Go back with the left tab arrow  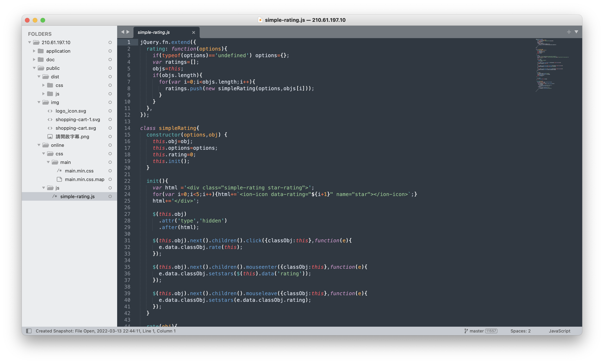point(123,32)
